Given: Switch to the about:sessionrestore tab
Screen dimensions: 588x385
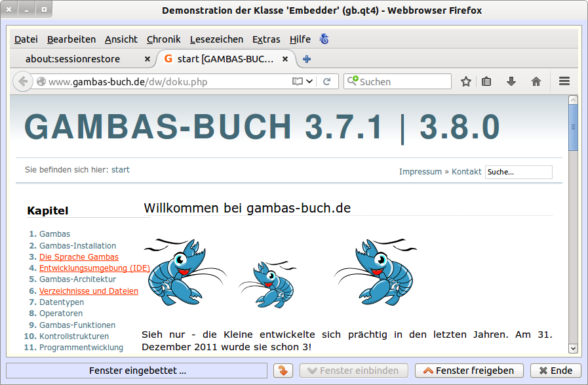Looking at the screenshot, I should pyautogui.click(x=73, y=59).
